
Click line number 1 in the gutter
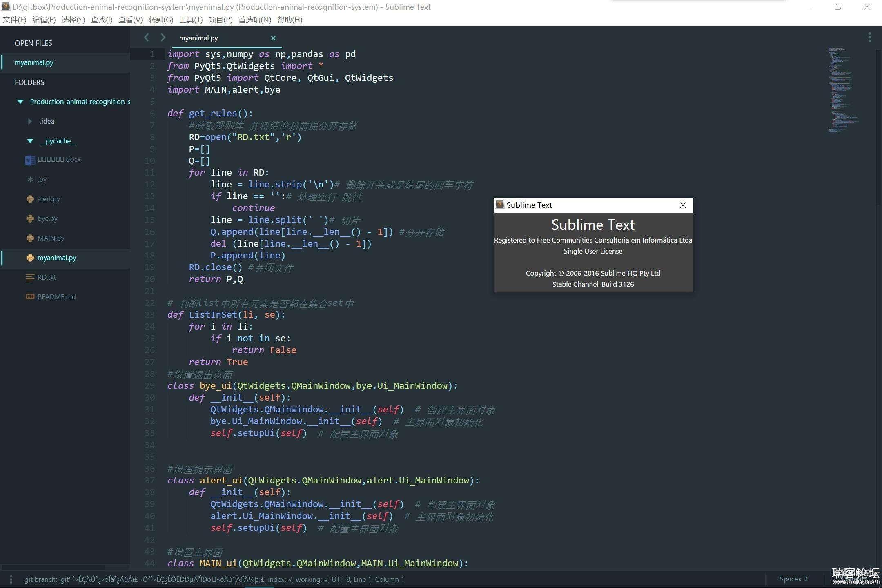pos(152,54)
